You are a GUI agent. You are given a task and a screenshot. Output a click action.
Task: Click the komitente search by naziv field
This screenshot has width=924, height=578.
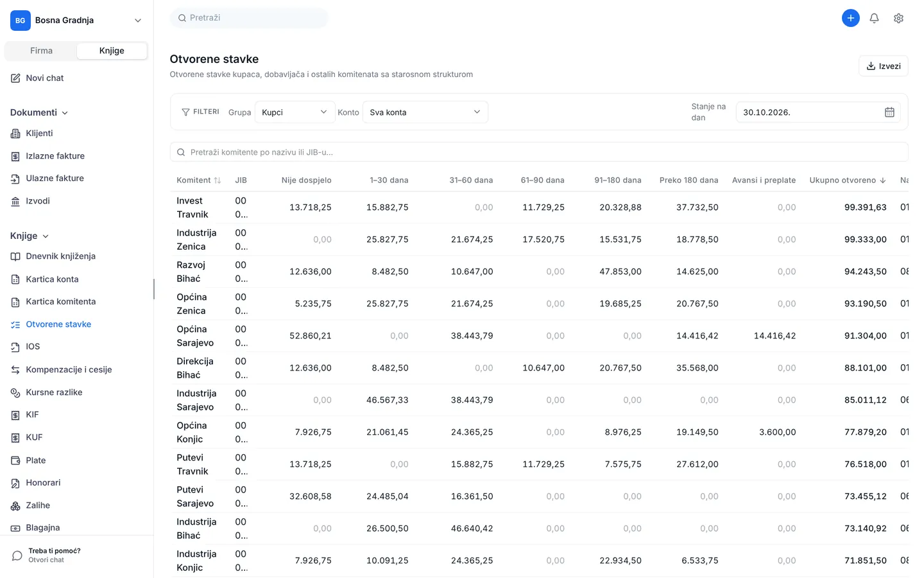point(539,152)
